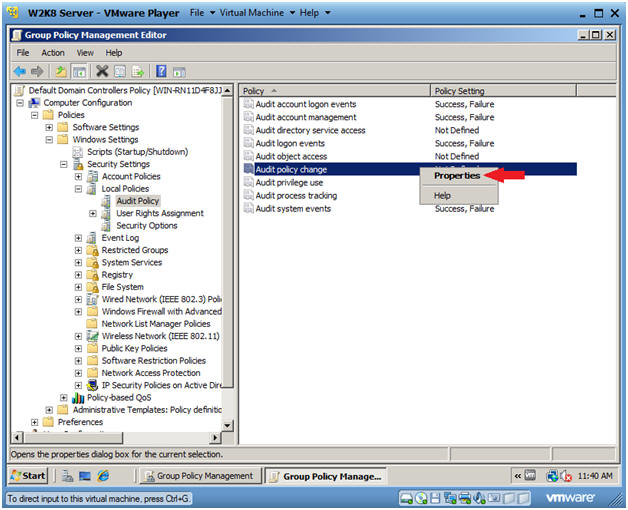Click the Show/Hide Action Pane toolbar icon
Image resolution: width=628 pixels, height=510 pixels.
(x=179, y=72)
